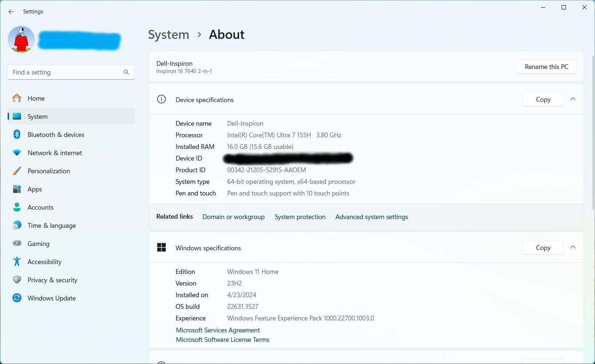595x364 pixels.
Task: Select the Privacy & security shield icon
Action: click(x=17, y=280)
